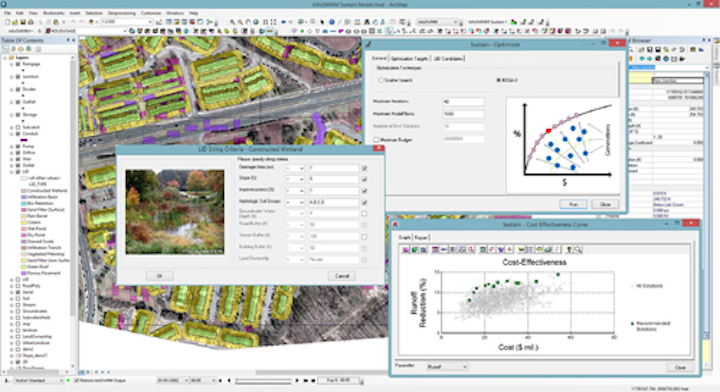720x392 pixels.
Task: Select the Pan hand tool
Action: (x=248, y=22)
